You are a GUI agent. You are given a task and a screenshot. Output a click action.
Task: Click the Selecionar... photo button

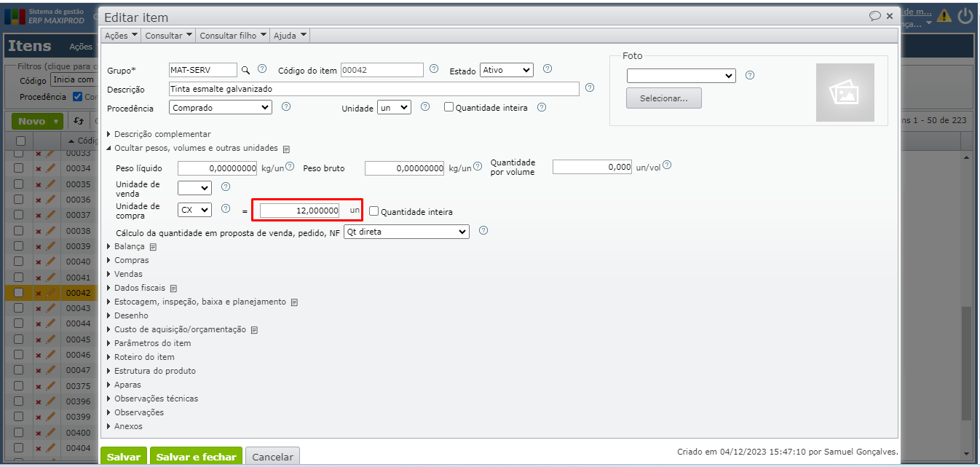pyautogui.click(x=664, y=98)
